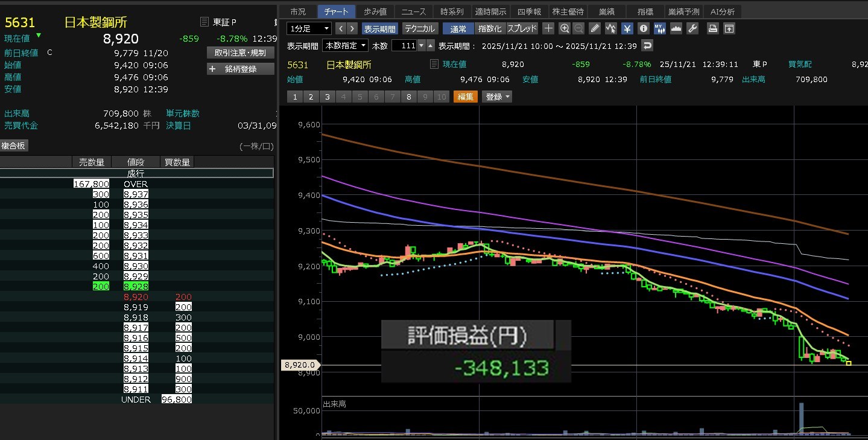Viewport: 868px width, 440px height.
Task: Open chart settings wrench icon
Action: click(x=692, y=28)
